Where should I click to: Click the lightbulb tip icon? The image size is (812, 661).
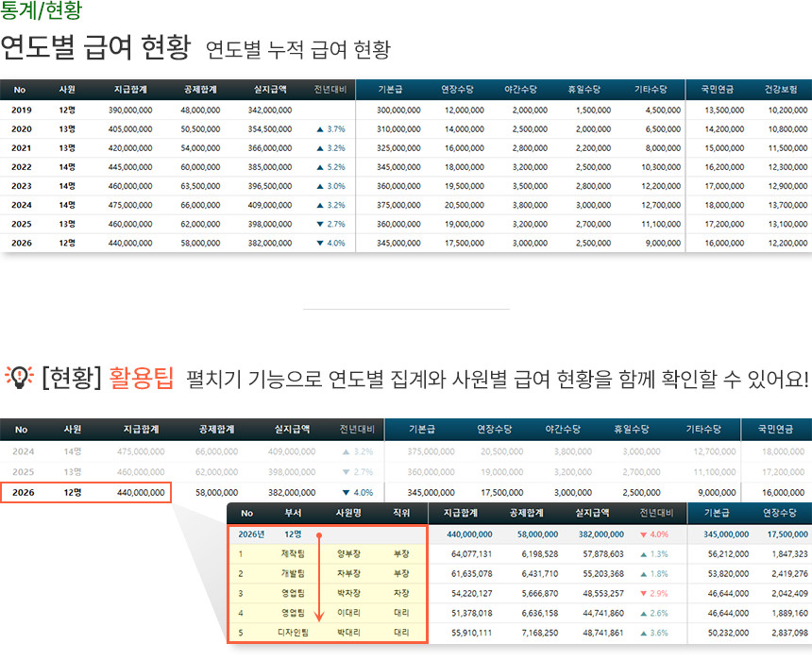19,379
